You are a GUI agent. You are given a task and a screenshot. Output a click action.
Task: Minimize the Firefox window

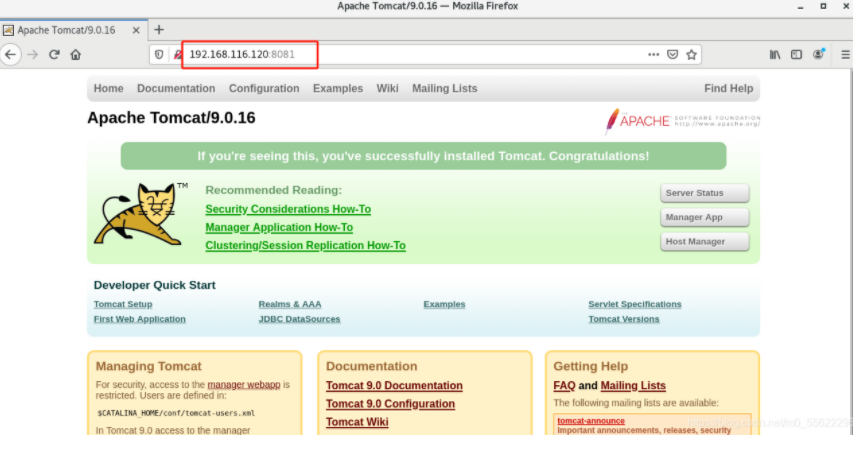point(800,7)
